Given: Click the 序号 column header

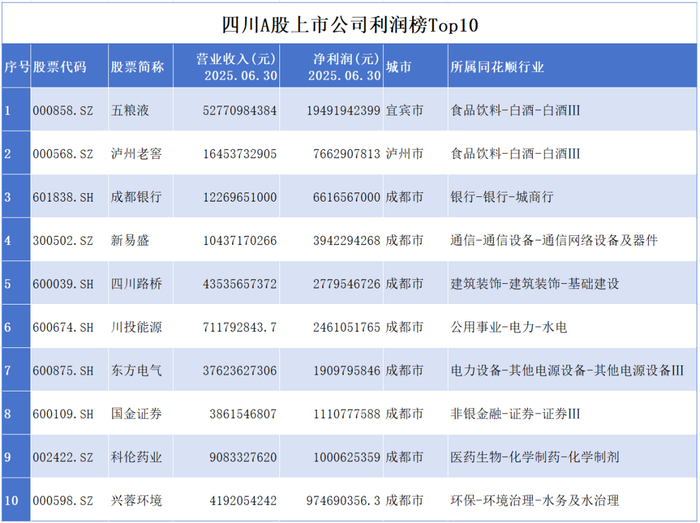Looking at the screenshot, I should (x=17, y=67).
